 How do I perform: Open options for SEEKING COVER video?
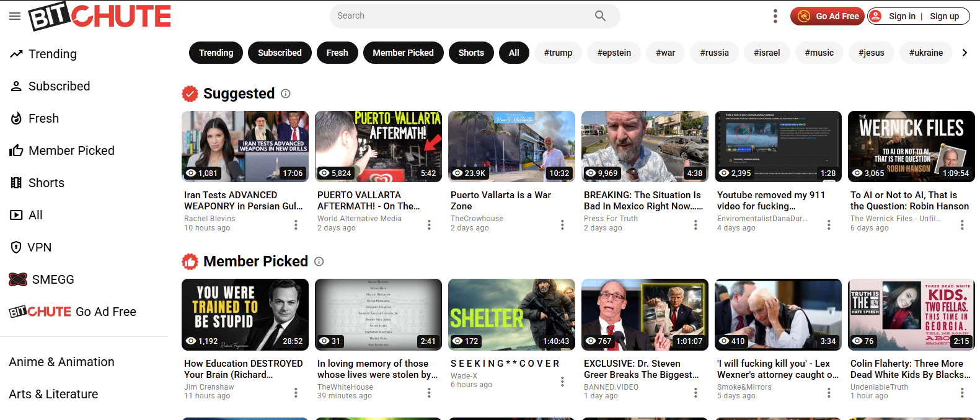562,382
